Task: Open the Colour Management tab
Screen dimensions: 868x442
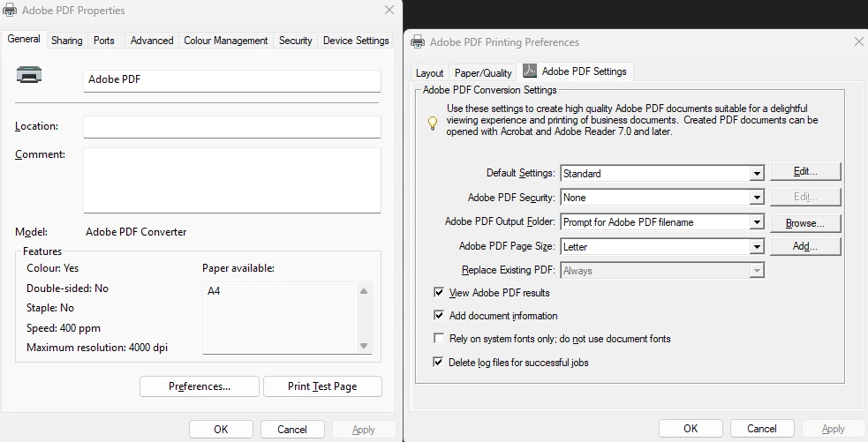Action: click(x=226, y=41)
